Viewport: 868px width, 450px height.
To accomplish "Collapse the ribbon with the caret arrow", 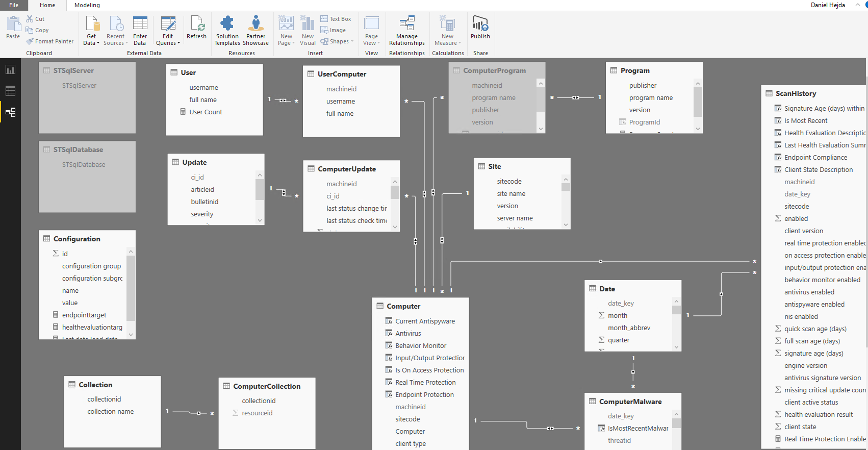I will point(858,5).
